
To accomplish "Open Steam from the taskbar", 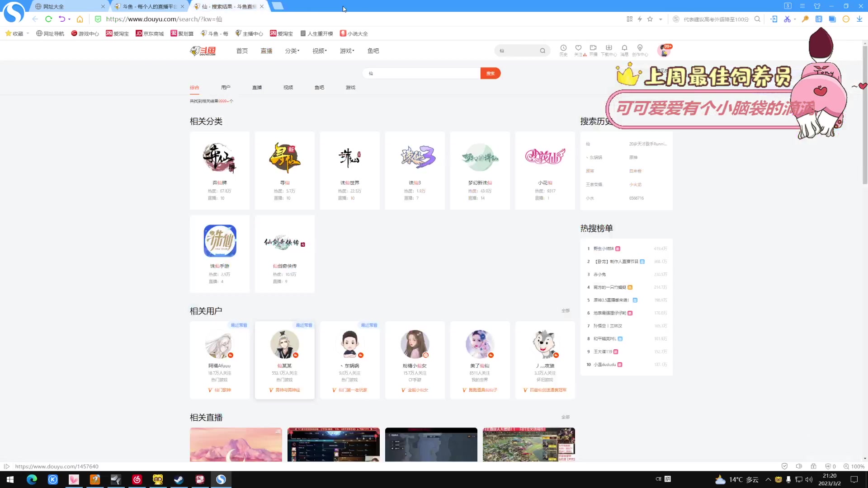I will 179,479.
